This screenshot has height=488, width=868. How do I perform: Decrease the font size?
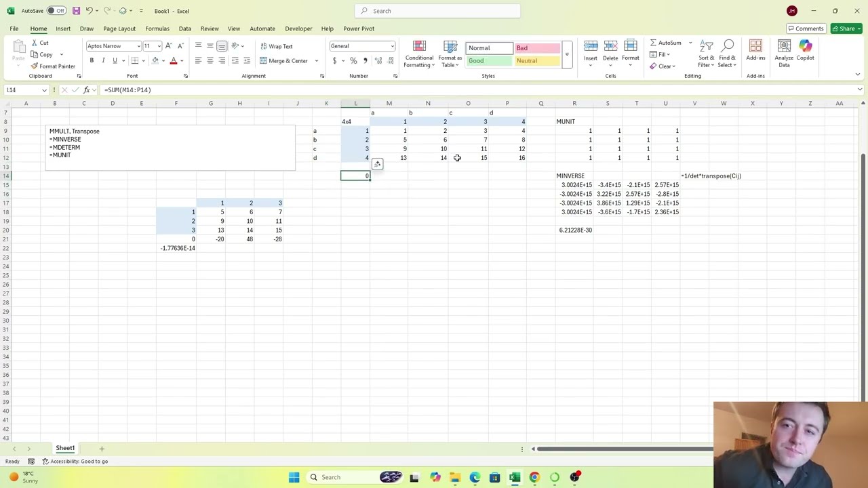[x=180, y=46]
